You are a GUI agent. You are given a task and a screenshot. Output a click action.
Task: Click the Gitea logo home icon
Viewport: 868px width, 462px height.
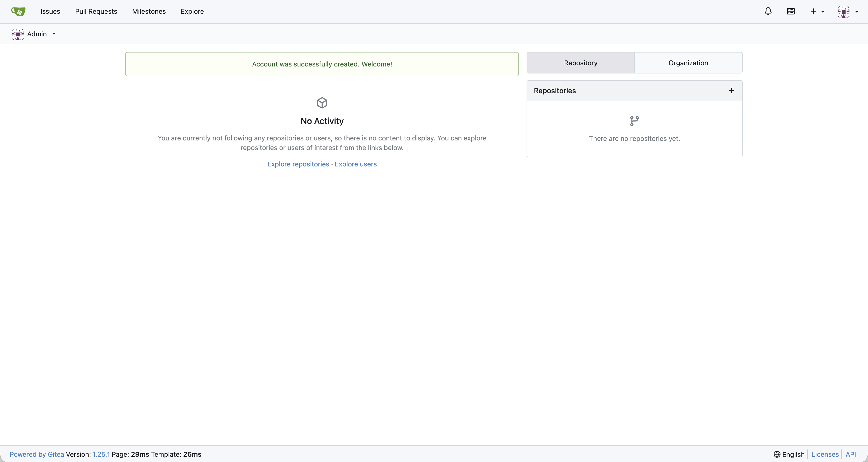click(18, 12)
